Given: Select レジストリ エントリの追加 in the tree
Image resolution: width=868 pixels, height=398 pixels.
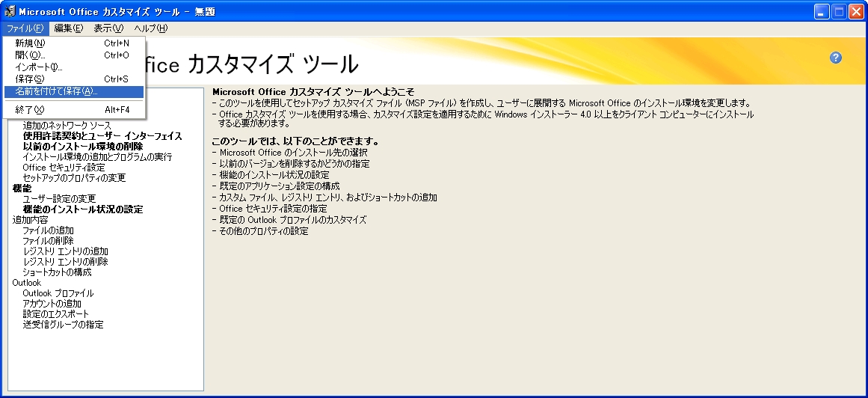Looking at the screenshot, I should [65, 251].
